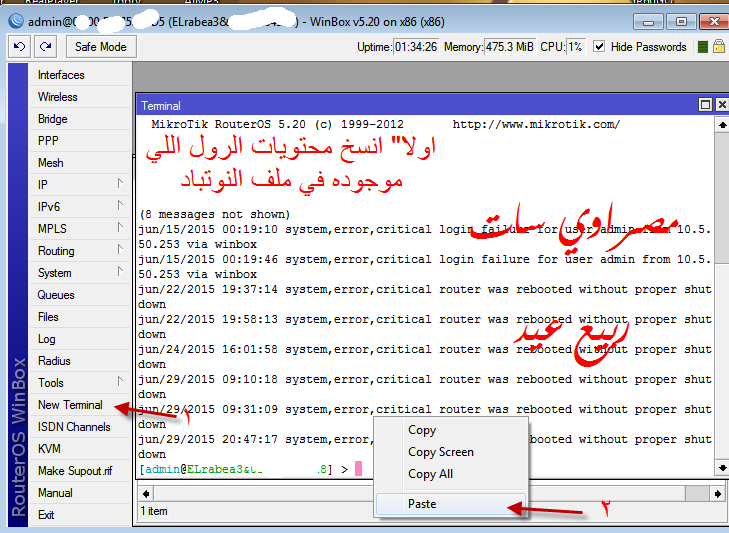Screen dimensions: 729x533
Task: Expand the IP submenu arrow
Action: 120,184
